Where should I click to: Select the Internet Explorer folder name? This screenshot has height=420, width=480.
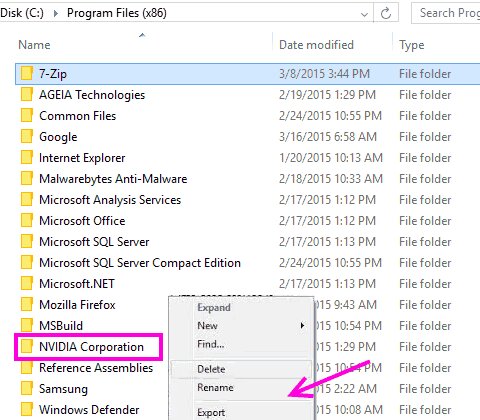coord(82,158)
